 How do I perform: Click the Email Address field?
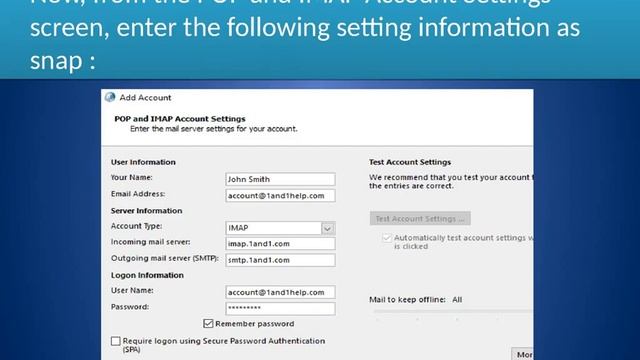(280, 196)
